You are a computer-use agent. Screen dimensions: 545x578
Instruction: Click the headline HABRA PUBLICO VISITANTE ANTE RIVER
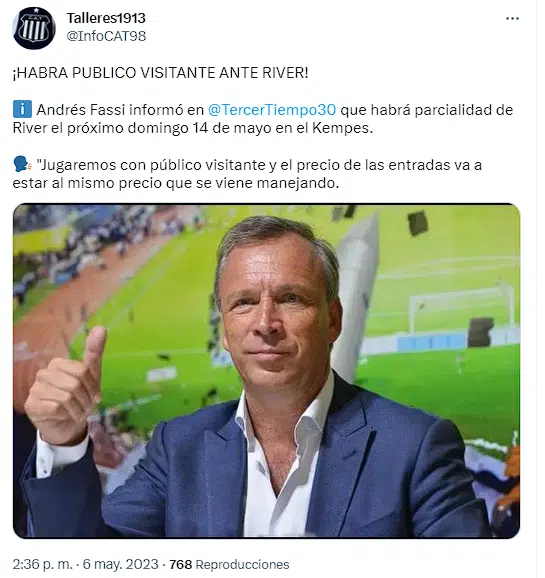coord(160,73)
